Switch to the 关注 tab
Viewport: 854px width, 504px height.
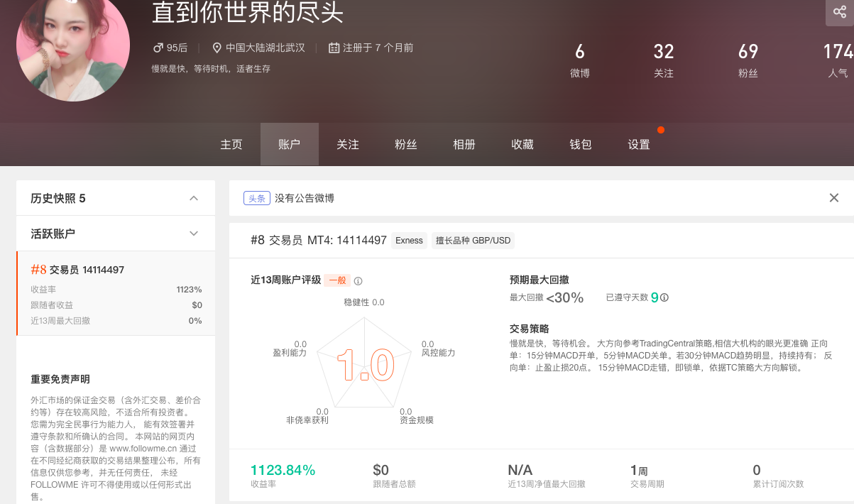(348, 144)
